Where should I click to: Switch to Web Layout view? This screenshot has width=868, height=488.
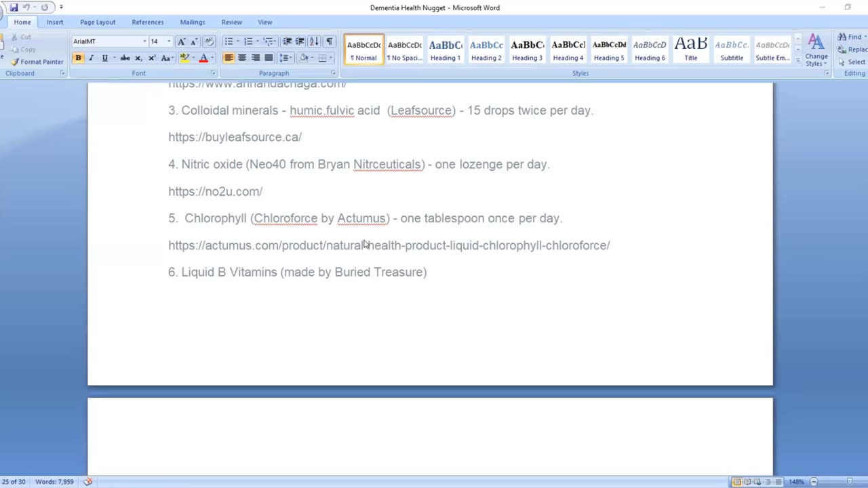tap(757, 482)
